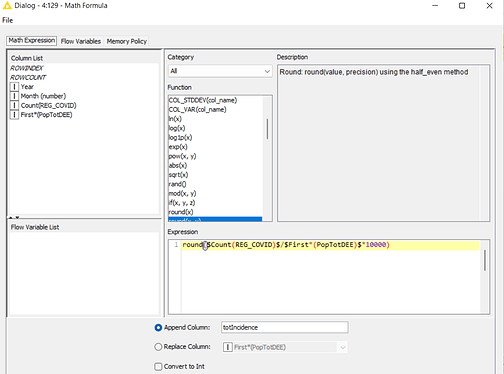Open the File menu
504x374 pixels.
(x=7, y=20)
